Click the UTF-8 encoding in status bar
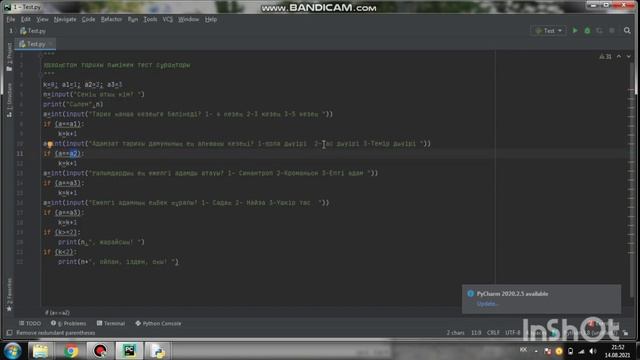The image size is (640, 360). pos(513,333)
